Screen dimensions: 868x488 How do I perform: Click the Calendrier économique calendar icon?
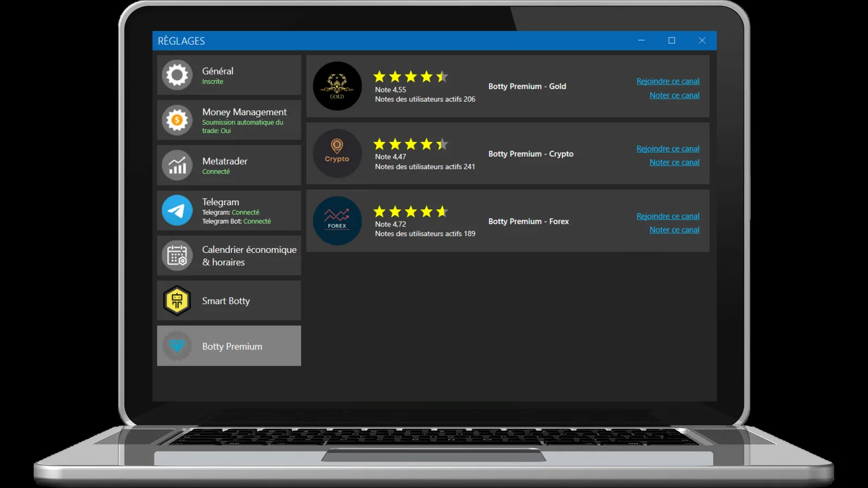(177, 255)
